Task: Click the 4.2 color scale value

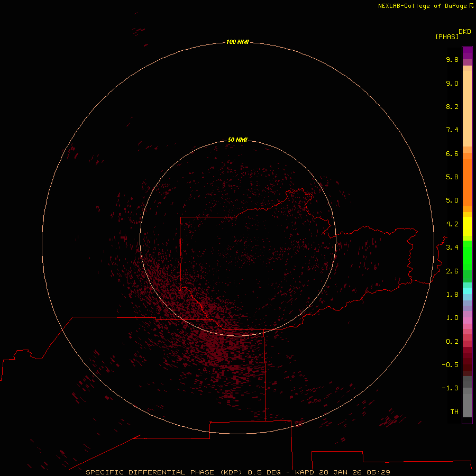Action: [452, 224]
